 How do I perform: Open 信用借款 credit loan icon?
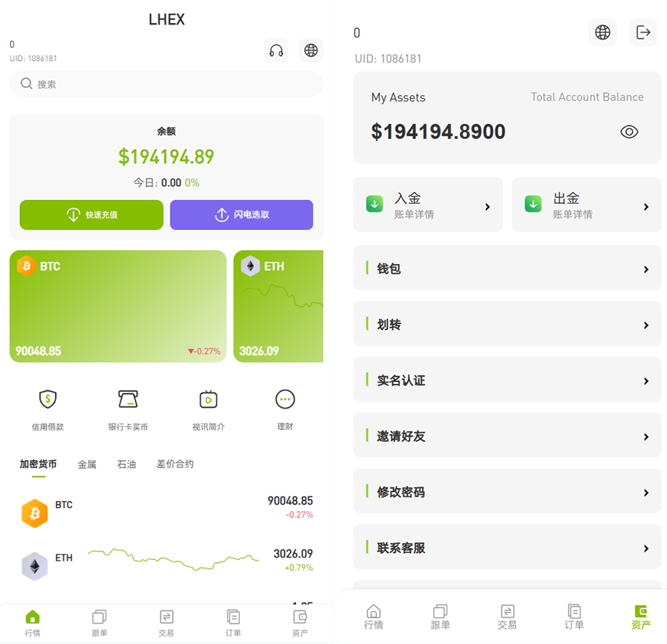click(47, 399)
